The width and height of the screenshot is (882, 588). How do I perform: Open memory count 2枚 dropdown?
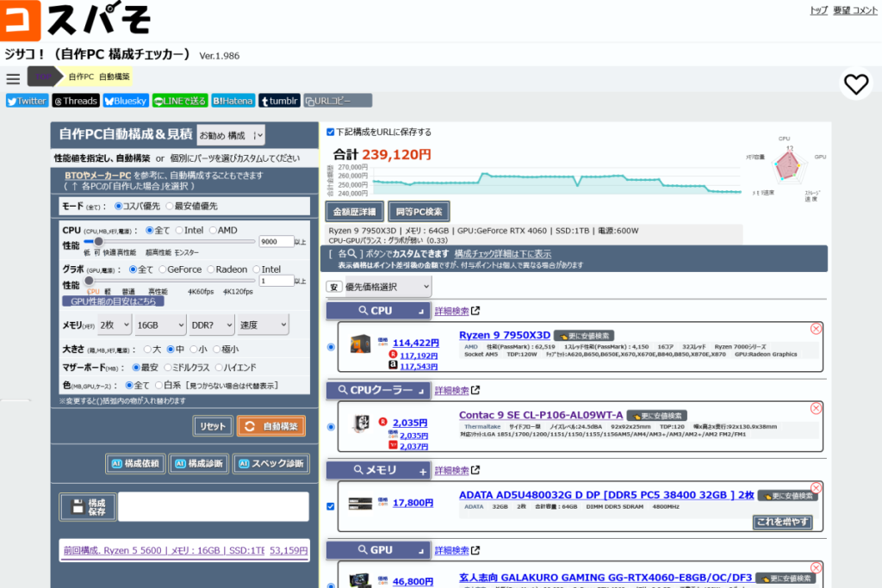pyautogui.click(x=115, y=325)
